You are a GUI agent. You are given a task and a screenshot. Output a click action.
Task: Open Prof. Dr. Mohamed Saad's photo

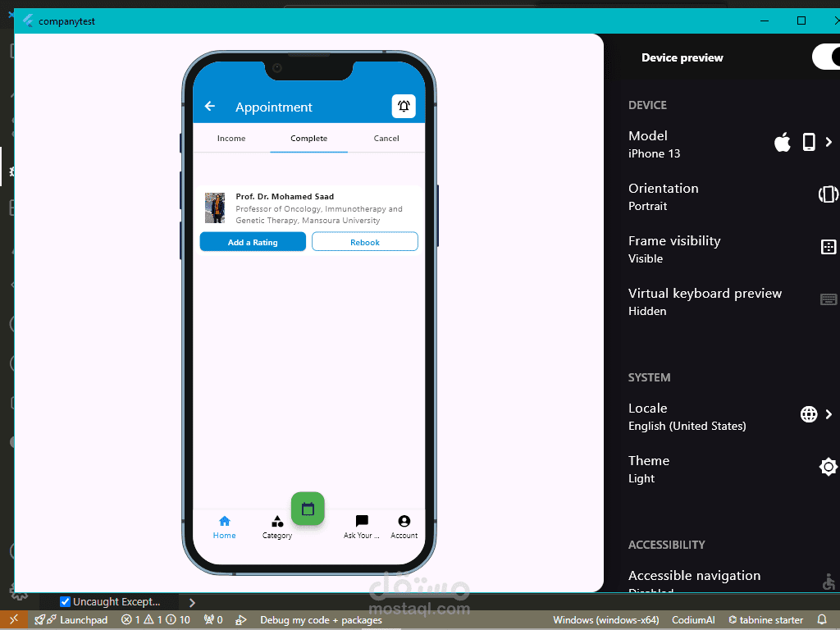[x=215, y=208]
